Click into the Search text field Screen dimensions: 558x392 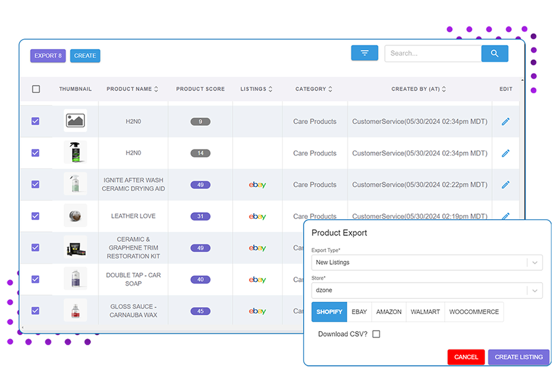432,53
